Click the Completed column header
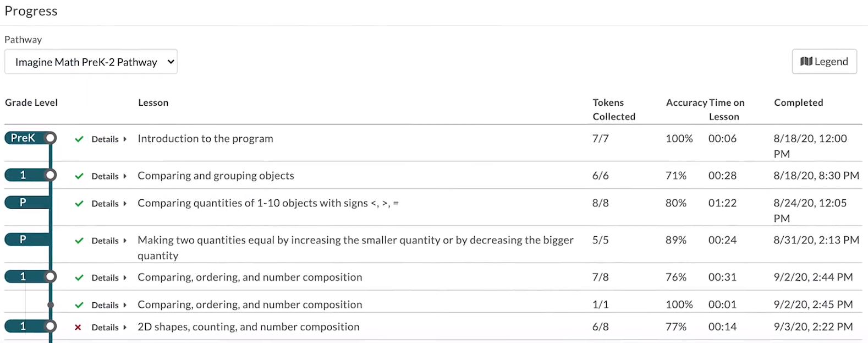The width and height of the screenshot is (868, 343). [798, 103]
